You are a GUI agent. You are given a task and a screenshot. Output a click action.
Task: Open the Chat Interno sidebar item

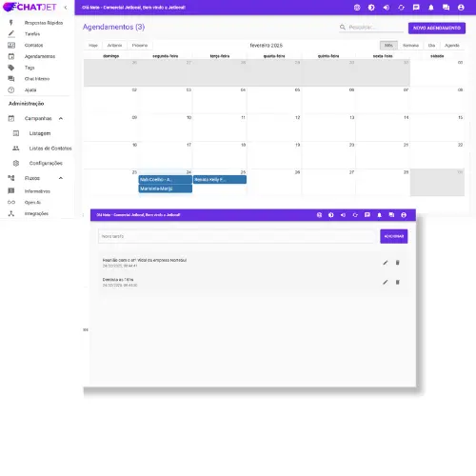click(37, 79)
